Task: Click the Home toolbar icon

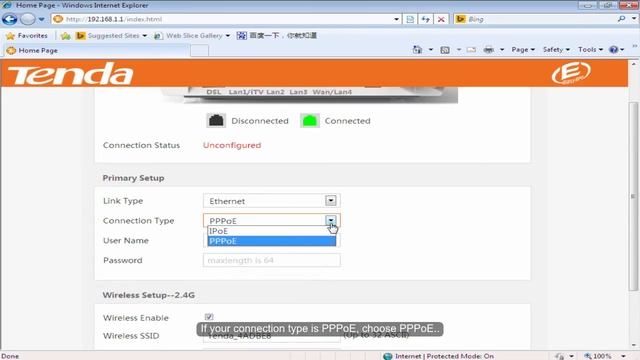Action: click(417, 50)
